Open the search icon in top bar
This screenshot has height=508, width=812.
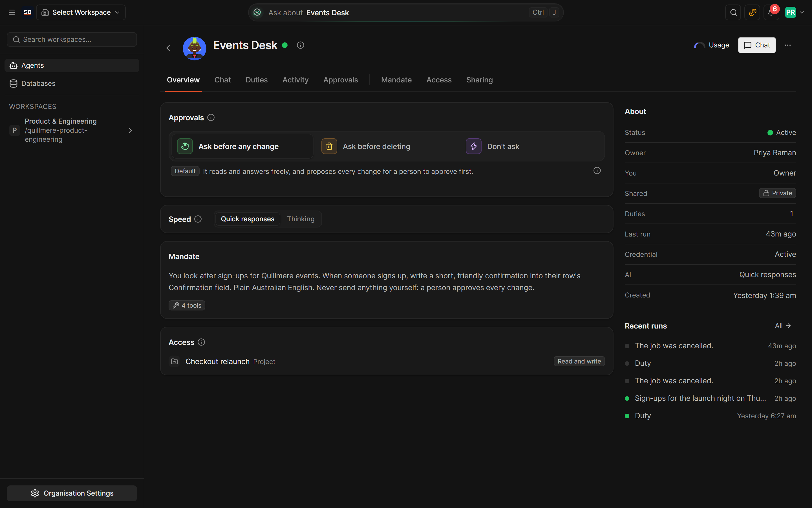tap(733, 12)
